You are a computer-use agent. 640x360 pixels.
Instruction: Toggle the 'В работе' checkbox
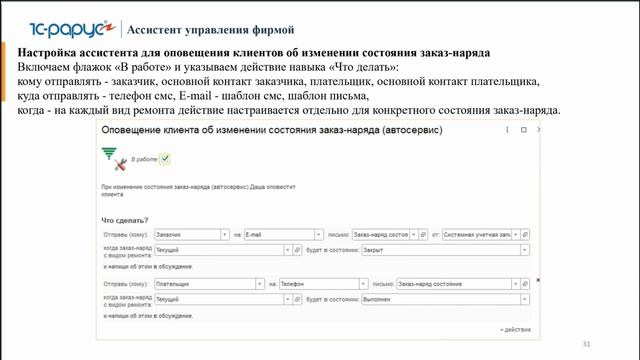pos(164,159)
